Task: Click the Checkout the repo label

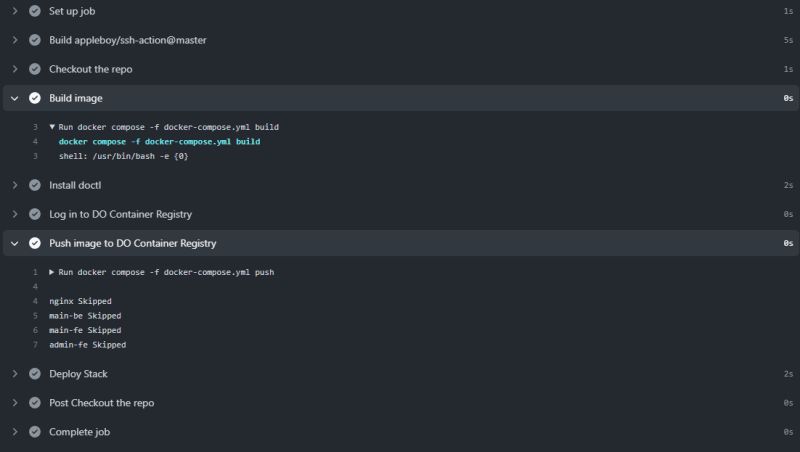Action: (90, 69)
